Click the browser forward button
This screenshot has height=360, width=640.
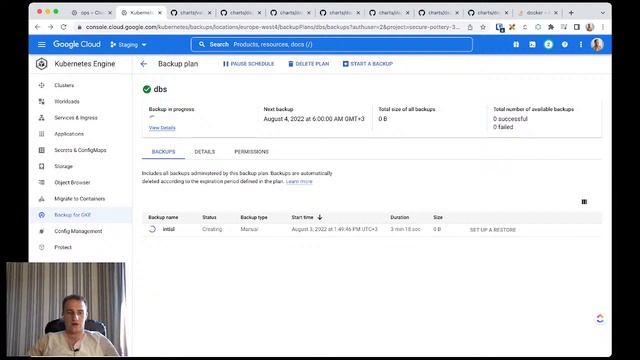pyautogui.click(x=51, y=27)
